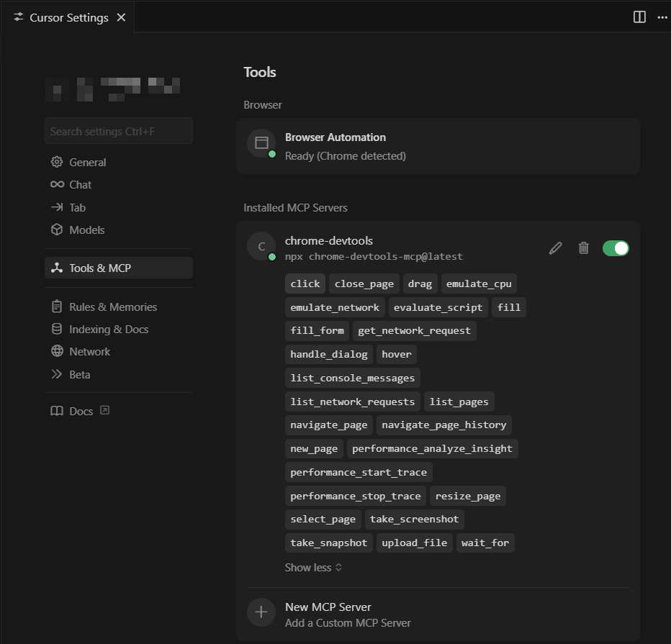Click the trash icon to delete chrome-devtools
The width and height of the screenshot is (671, 644).
click(x=584, y=248)
